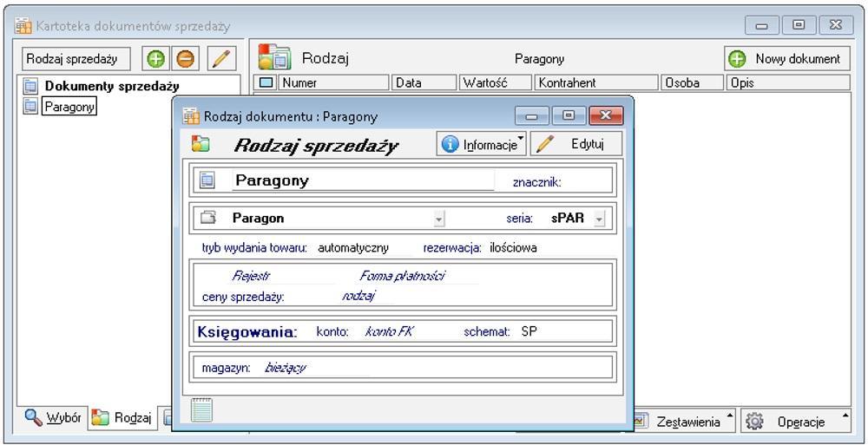The width and height of the screenshot is (868, 445).
Task: Maximize Rodzaj dokumentu dialog
Action: [x=569, y=115]
